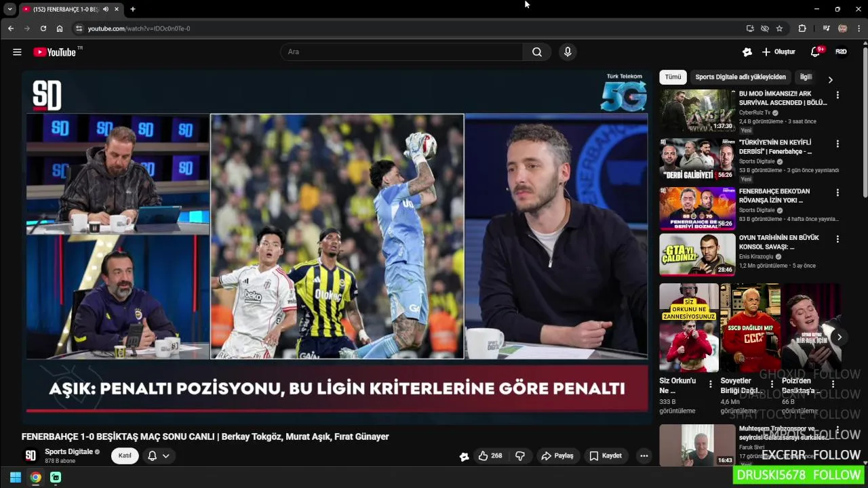The height and width of the screenshot is (488, 868).
Task: Open notifications bell with 9+ badge
Action: point(816,52)
